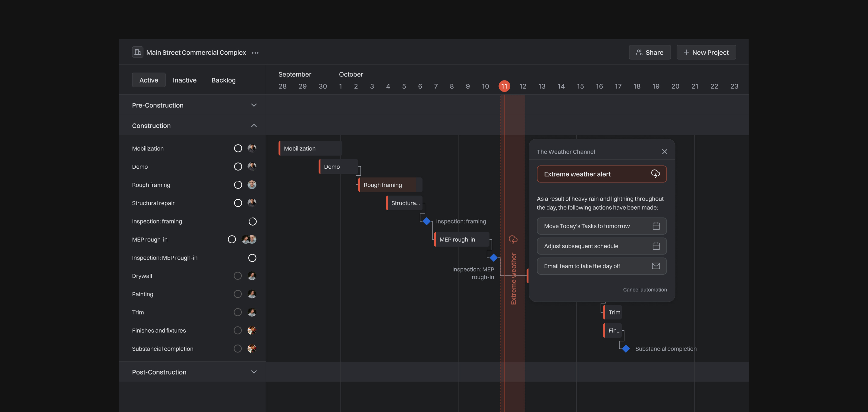Toggle Trim status circle
868x412 pixels.
238,312
